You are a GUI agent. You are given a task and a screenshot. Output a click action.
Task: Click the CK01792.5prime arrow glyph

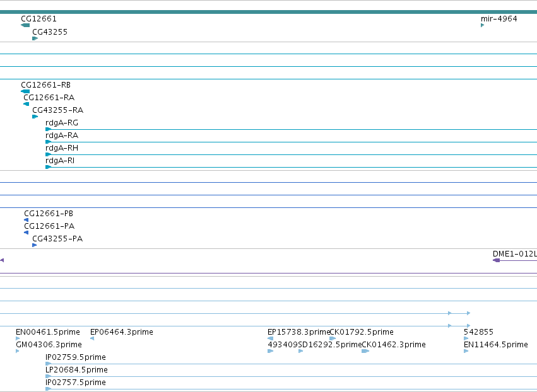(x=333, y=338)
